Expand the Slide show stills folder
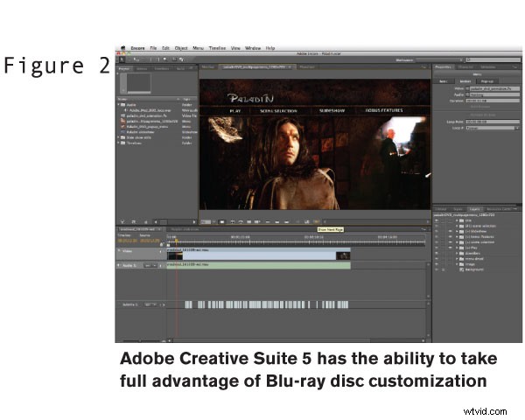 pyautogui.click(x=118, y=137)
